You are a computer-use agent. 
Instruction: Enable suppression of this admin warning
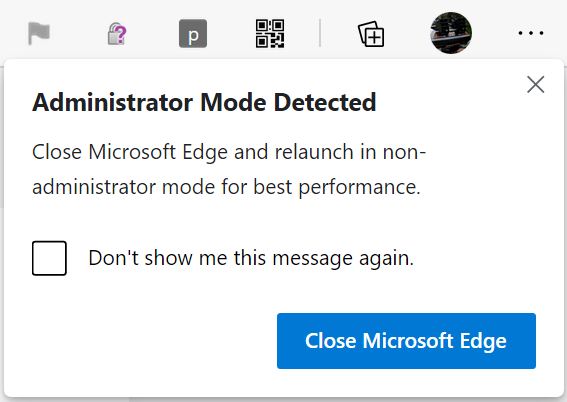click(x=49, y=258)
